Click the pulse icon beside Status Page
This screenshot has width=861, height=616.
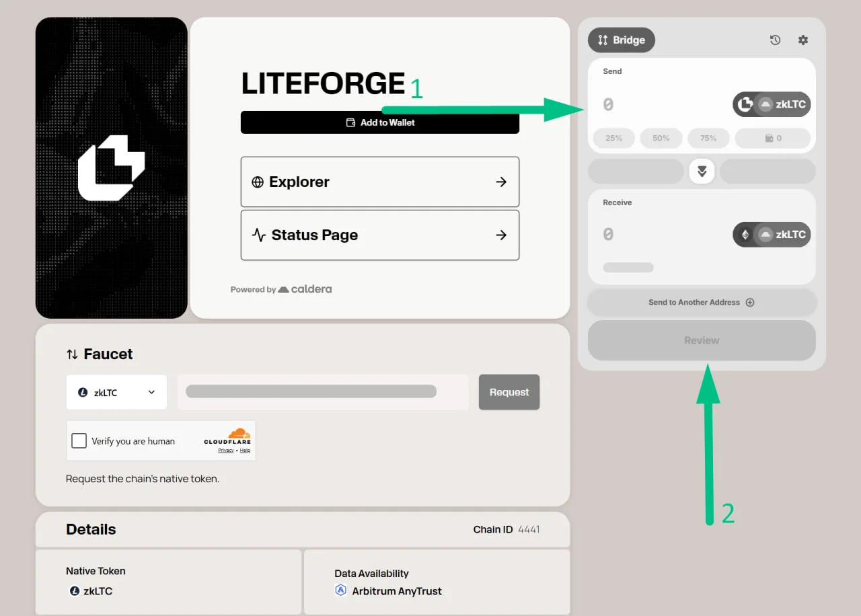259,235
